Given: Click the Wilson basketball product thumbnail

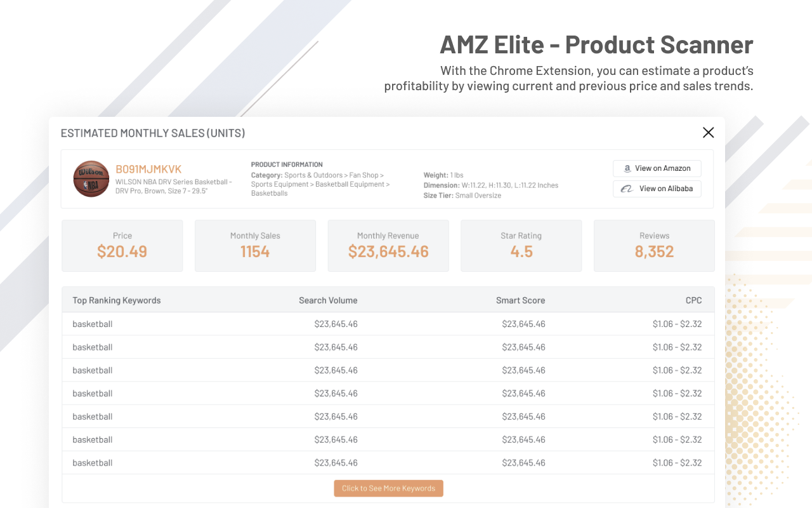Looking at the screenshot, I should pyautogui.click(x=91, y=178).
